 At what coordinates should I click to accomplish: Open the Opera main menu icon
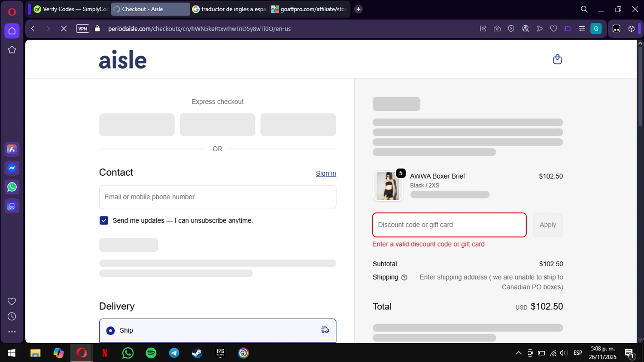pos(12,12)
